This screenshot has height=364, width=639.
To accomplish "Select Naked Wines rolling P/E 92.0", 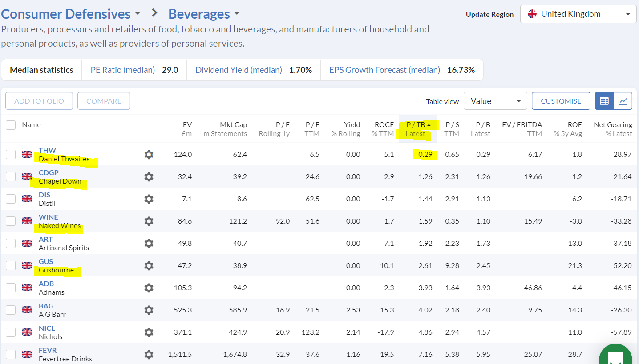I will [283, 221].
